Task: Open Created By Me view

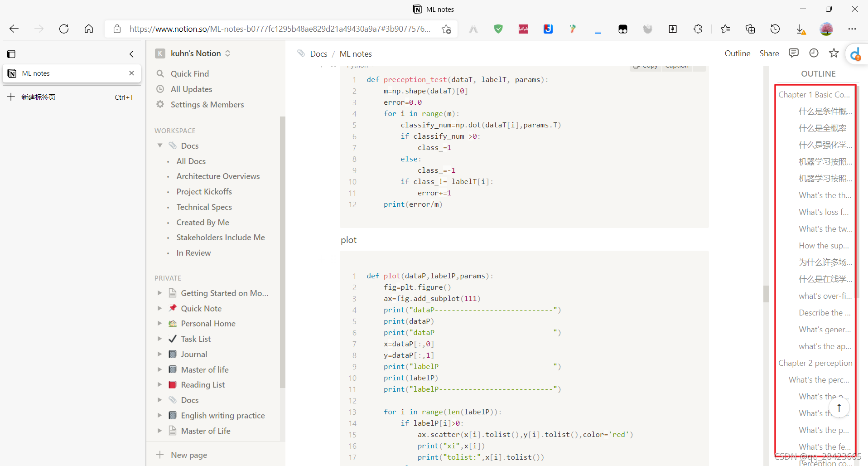Action: 203,222
